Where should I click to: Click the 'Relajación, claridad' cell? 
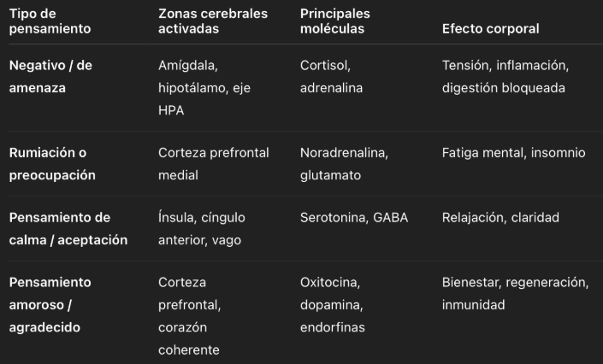point(500,218)
